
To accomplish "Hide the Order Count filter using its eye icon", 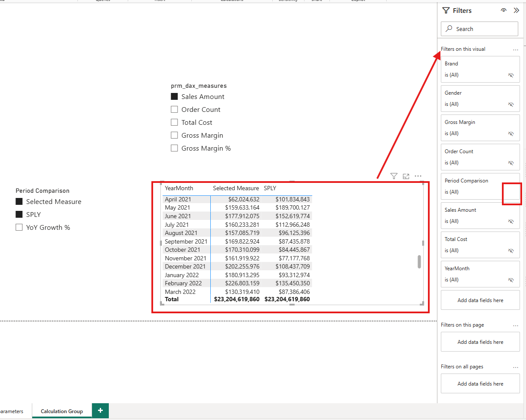I will (511, 163).
